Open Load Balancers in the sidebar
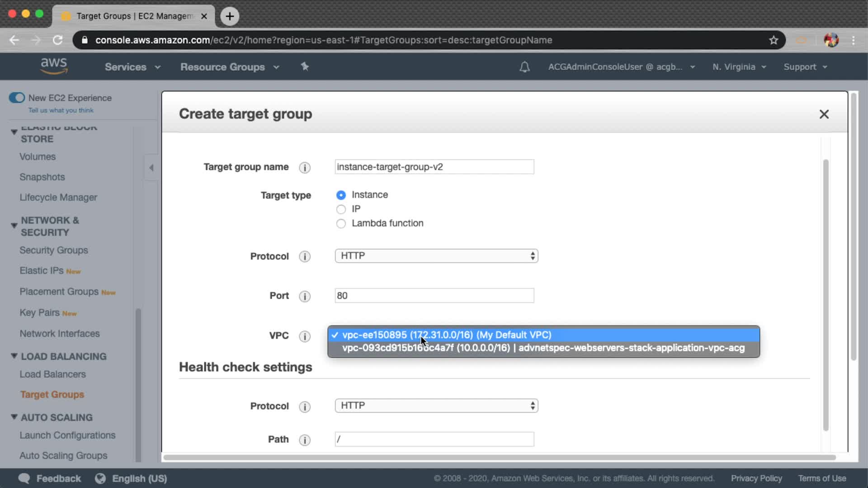This screenshot has width=868, height=488. tap(52, 374)
